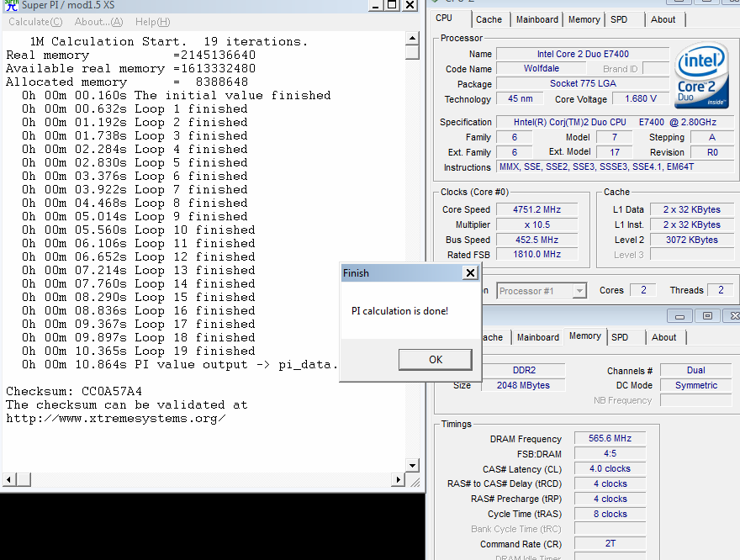
Task: Select the SPD tab in upper CPU-Z
Action: (619, 19)
